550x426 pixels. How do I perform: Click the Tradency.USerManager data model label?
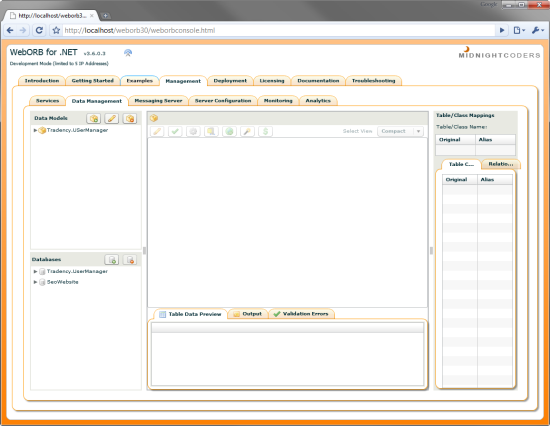click(x=78, y=130)
